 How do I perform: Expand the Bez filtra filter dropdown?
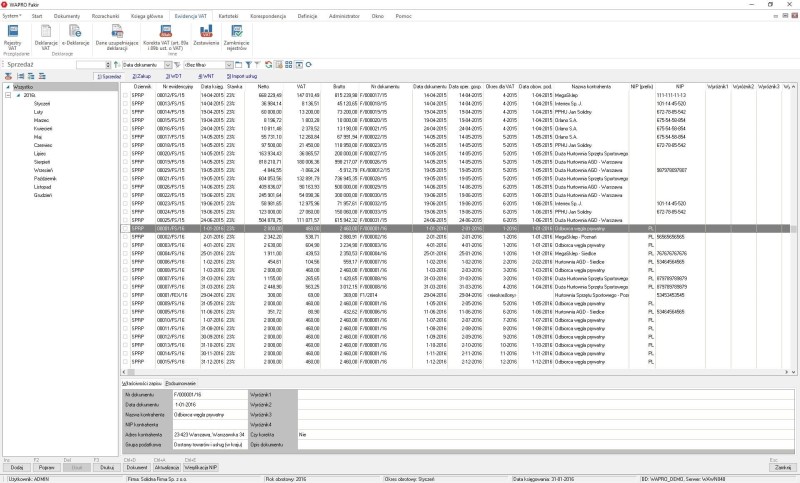(231, 64)
